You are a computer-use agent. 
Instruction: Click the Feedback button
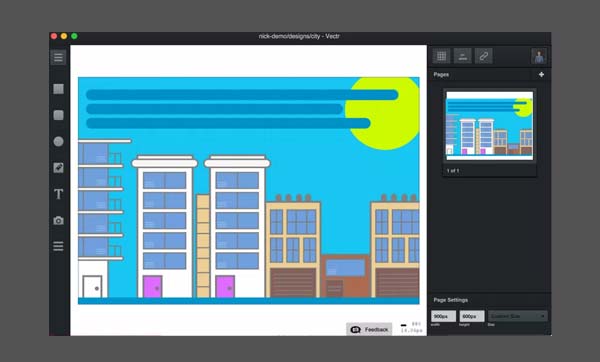369,329
